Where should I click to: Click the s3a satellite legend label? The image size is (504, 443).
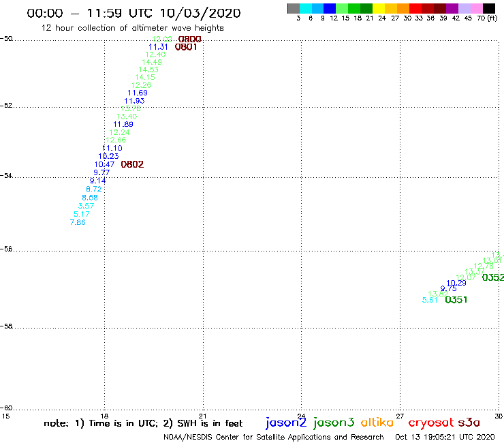click(x=469, y=423)
